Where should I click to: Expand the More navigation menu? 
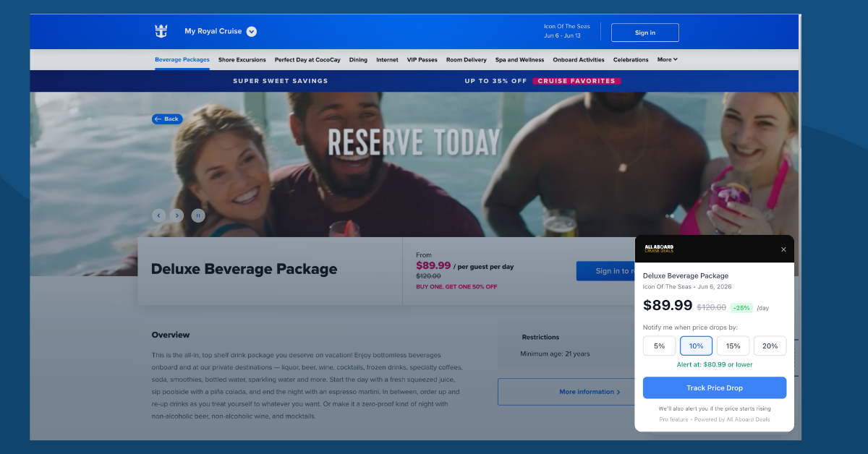click(x=667, y=59)
